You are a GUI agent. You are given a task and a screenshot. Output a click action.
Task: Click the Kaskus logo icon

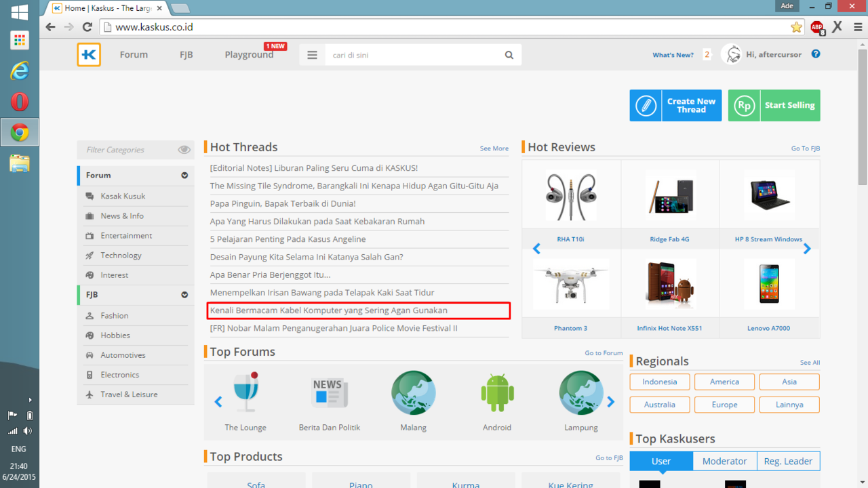(x=89, y=55)
